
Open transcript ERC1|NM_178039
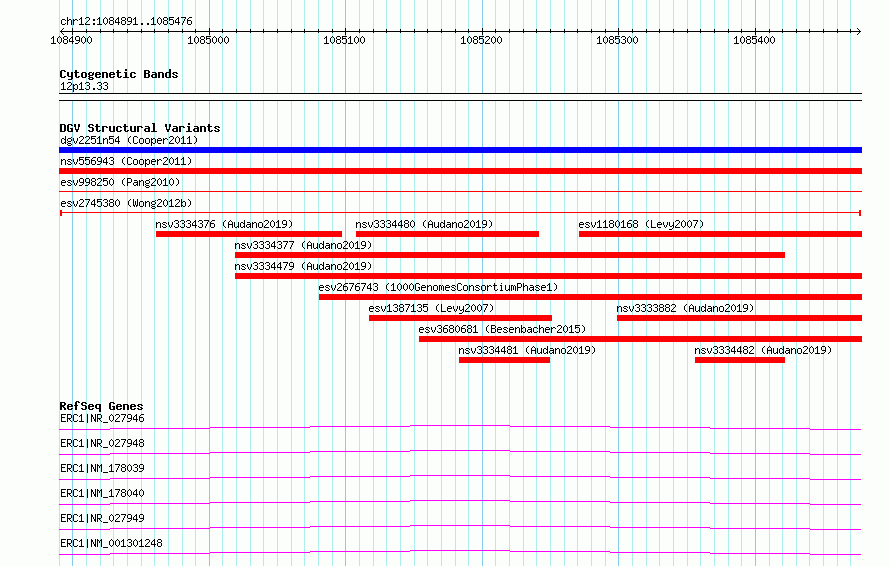[x=102, y=468]
